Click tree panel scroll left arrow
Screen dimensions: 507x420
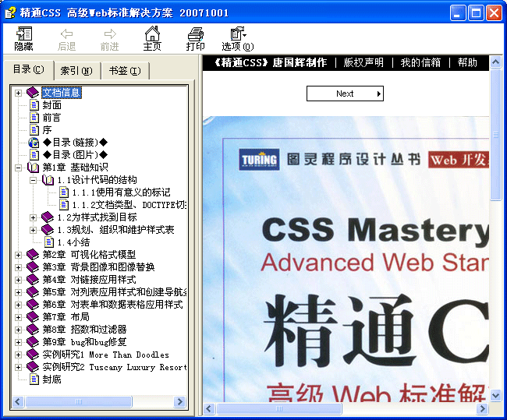click(x=18, y=401)
